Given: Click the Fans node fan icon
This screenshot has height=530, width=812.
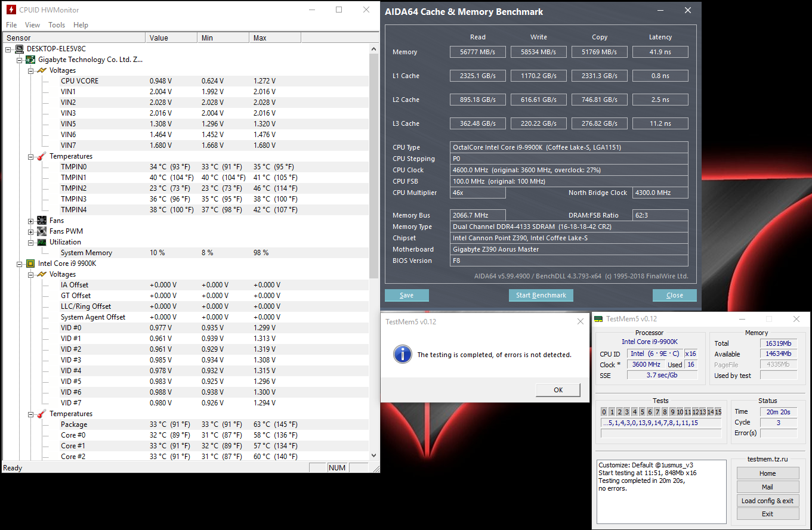Looking at the screenshot, I should tap(42, 221).
